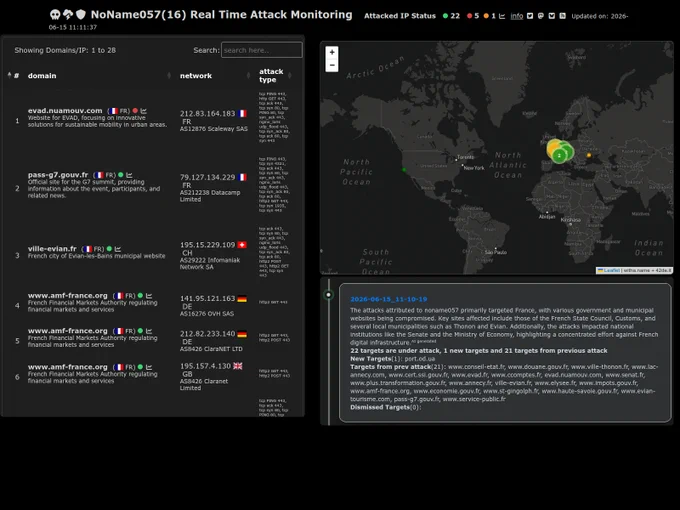
Task: Open pass-g7.gouv.fr domain entry
Action: 58,175
